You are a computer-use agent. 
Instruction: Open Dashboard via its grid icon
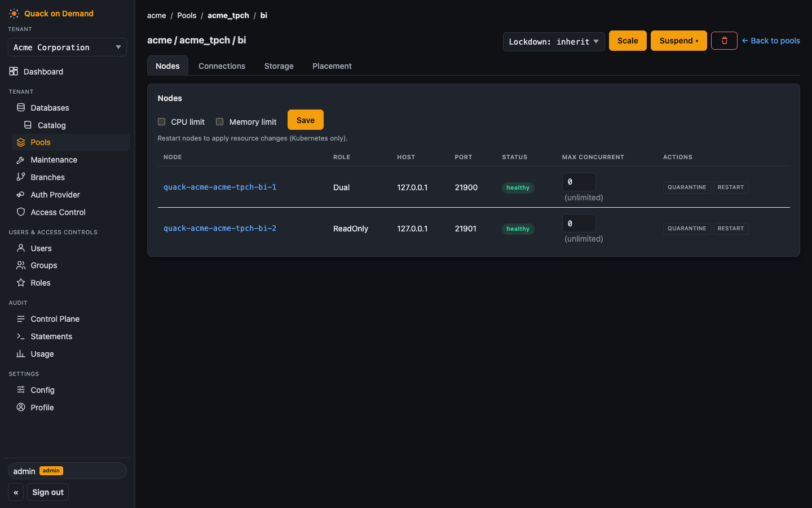pos(14,71)
